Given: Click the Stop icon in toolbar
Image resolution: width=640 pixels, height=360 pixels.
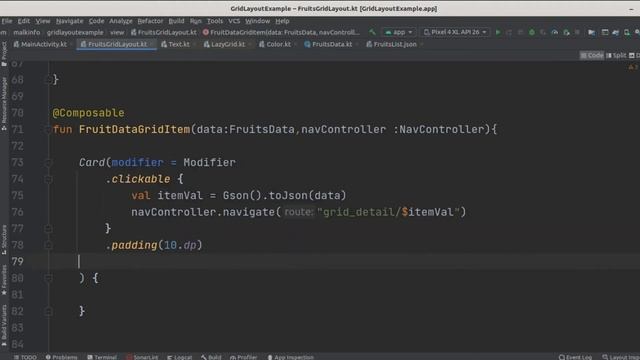Looking at the screenshot, I should coord(577,32).
